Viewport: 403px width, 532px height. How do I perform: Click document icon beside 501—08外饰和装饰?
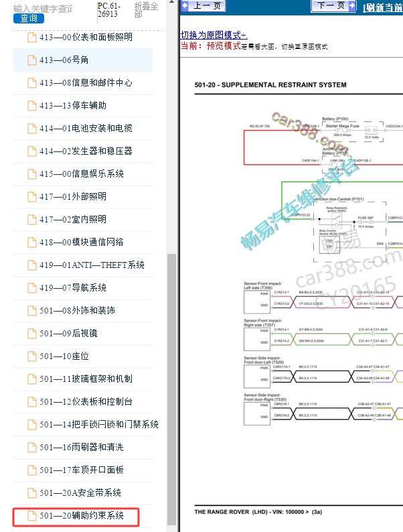click(32, 310)
